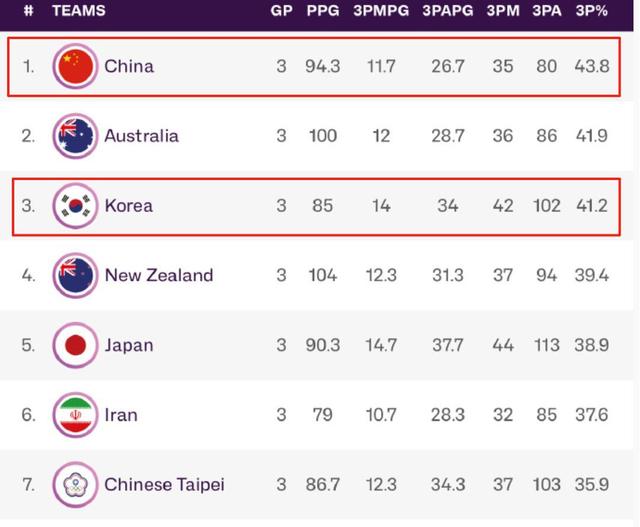Image resolution: width=640 pixels, height=527 pixels.
Task: Click the Japan flag icon
Action: (75, 345)
